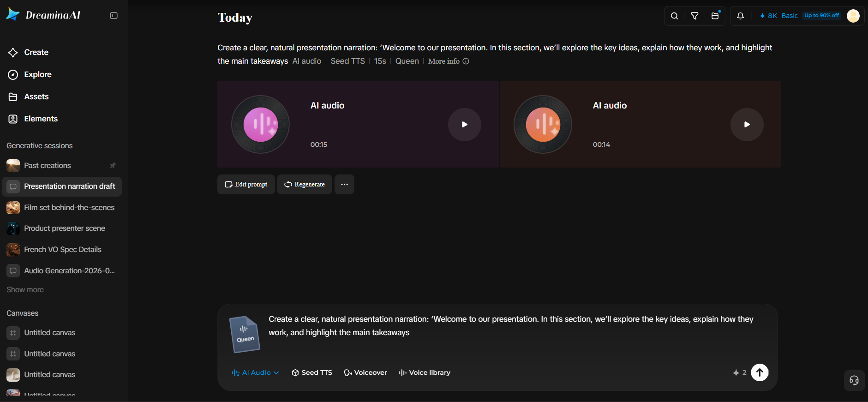This screenshot has height=402, width=868.
Task: Open the AI Audio mode dropdown
Action: [x=255, y=373]
